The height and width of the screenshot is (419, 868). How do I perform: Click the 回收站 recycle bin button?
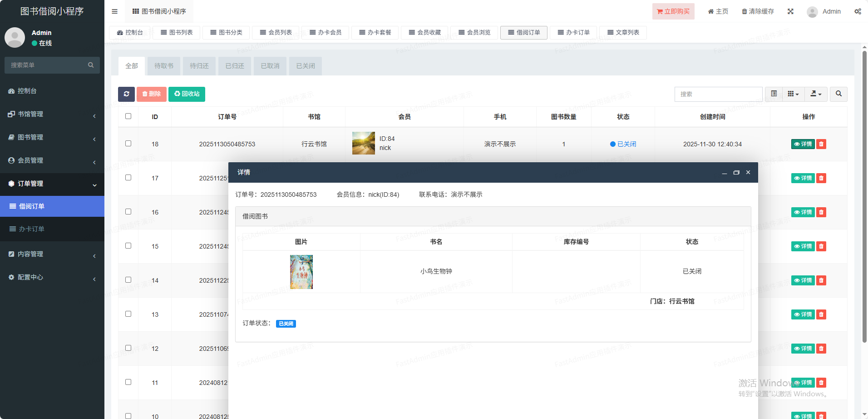187,94
